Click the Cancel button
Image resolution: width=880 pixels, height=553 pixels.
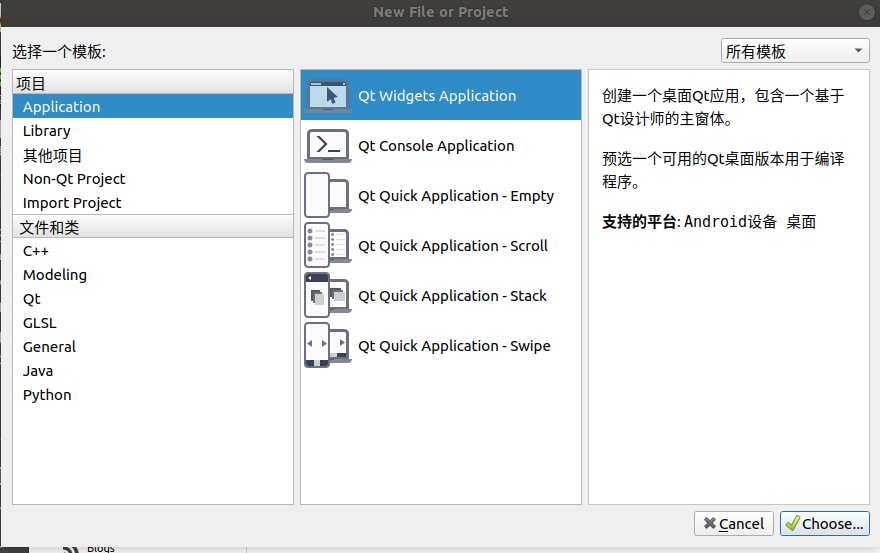(x=734, y=524)
